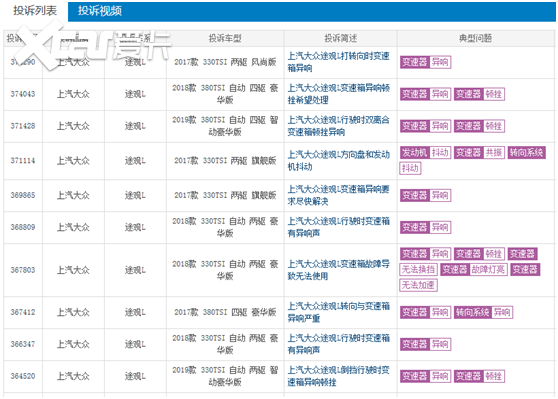Select complaint number 374043
The height and width of the screenshot is (399, 558).
click(23, 94)
